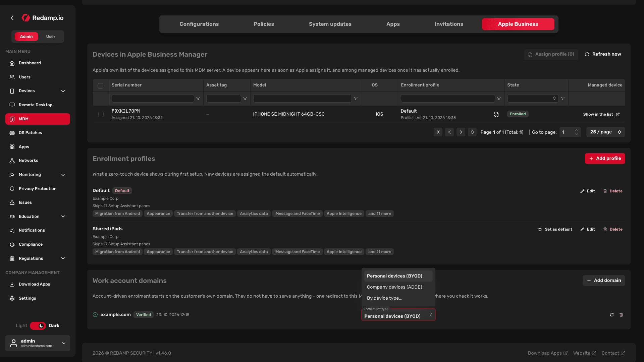This screenshot has width=644, height=362.
Task: Select the MDM sidebar item
Action: [x=38, y=119]
